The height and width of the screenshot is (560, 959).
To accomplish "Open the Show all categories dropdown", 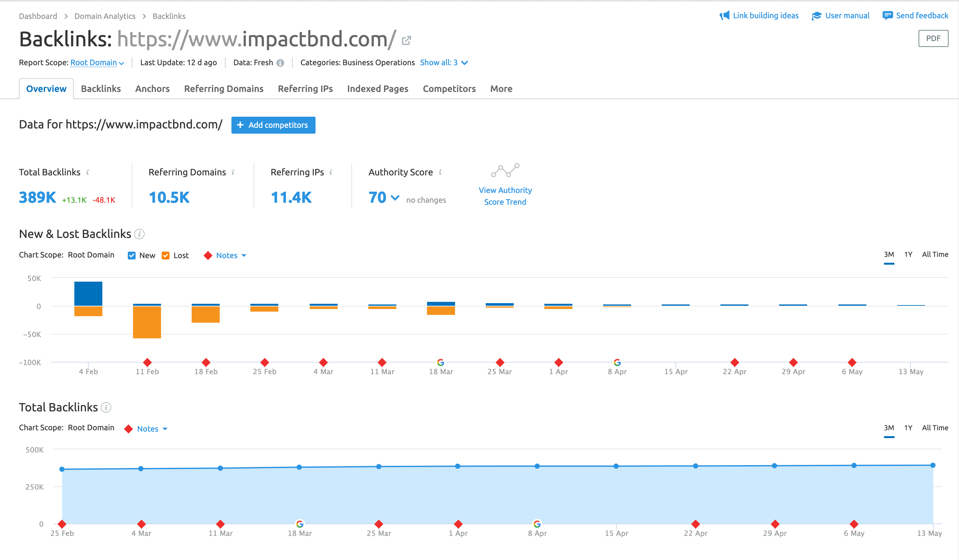I will pyautogui.click(x=444, y=62).
